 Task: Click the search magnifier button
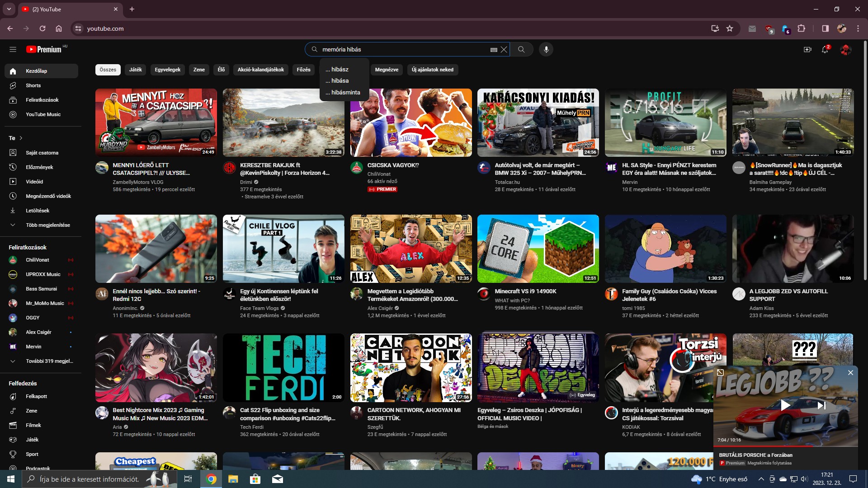pyautogui.click(x=521, y=49)
